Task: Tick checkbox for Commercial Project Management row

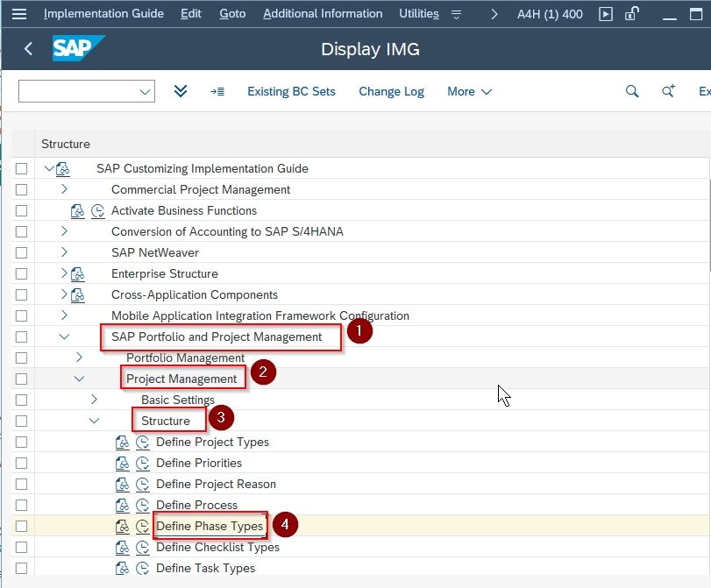Action: (21, 189)
